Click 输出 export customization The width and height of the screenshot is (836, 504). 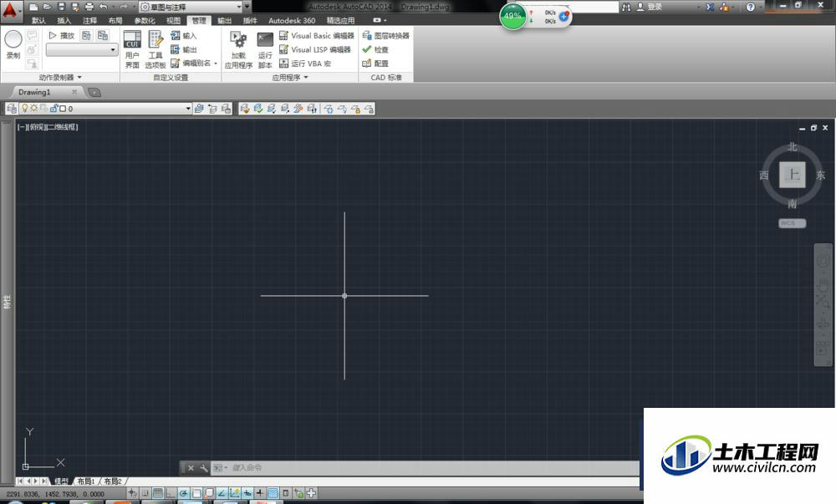tap(183, 49)
